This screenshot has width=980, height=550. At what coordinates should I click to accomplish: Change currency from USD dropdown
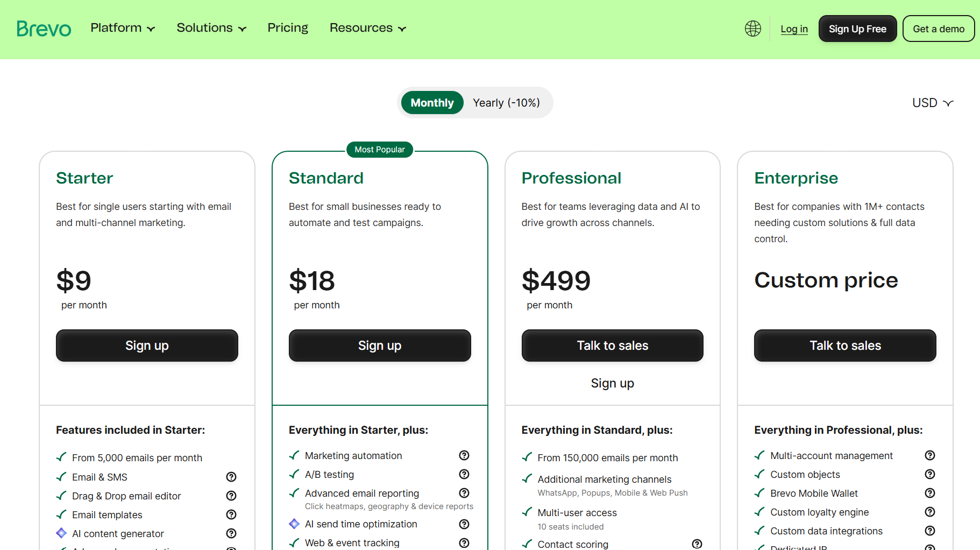point(933,103)
